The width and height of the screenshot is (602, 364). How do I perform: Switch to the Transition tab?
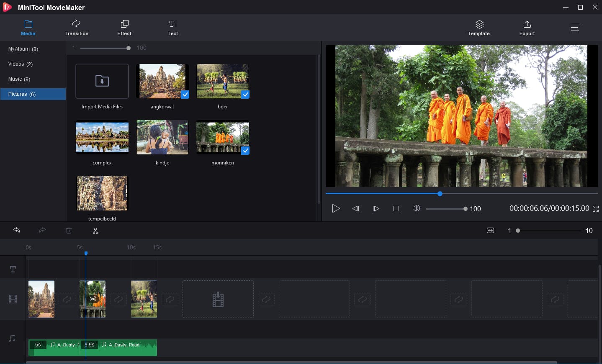tap(76, 28)
